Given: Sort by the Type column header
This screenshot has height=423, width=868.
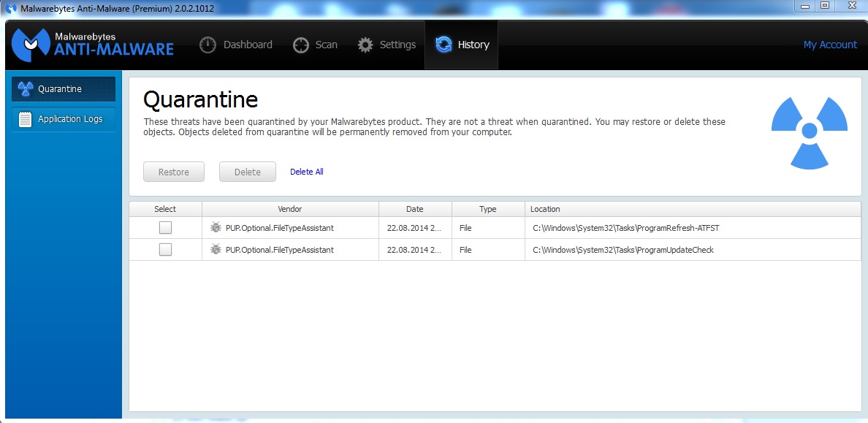Looking at the screenshot, I should (x=488, y=209).
